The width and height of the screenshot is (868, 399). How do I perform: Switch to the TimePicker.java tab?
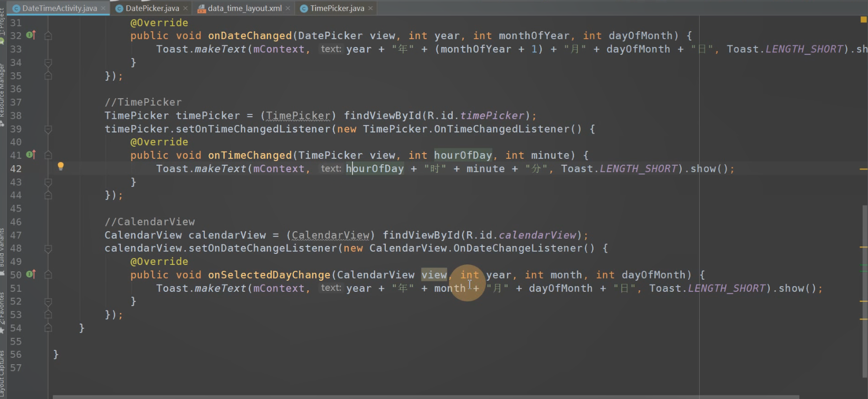coord(337,8)
